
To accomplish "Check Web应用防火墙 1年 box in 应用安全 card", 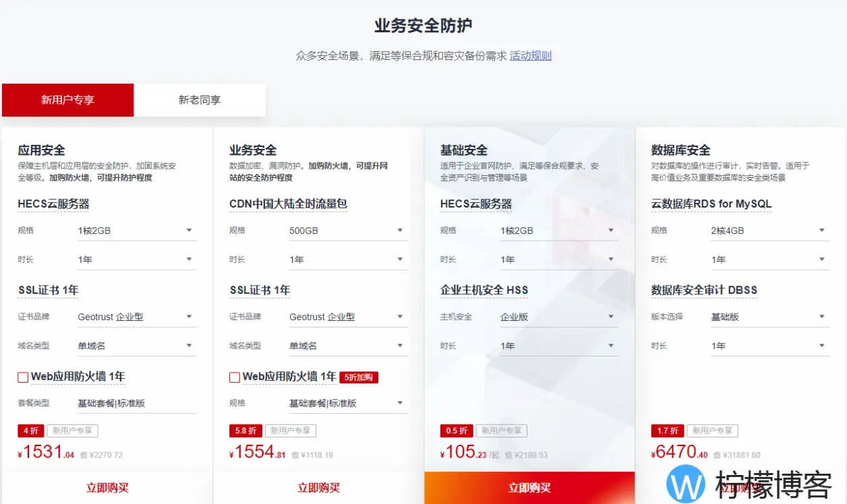I will tap(23, 377).
